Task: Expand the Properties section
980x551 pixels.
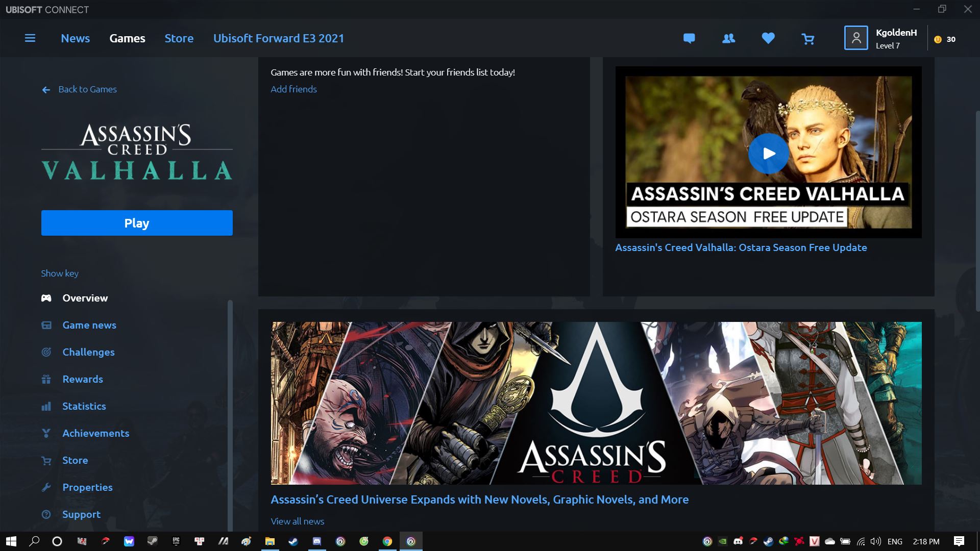Action: (87, 486)
